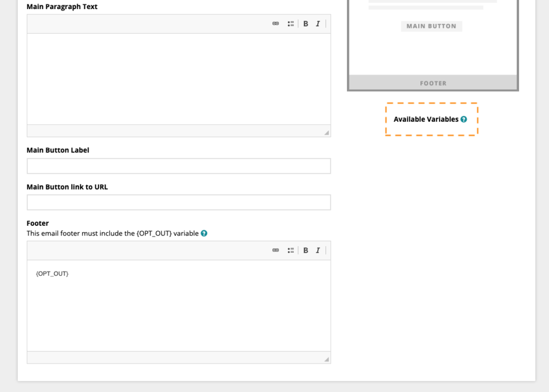Click the MAIN BUTTON in email preview

pos(432,26)
